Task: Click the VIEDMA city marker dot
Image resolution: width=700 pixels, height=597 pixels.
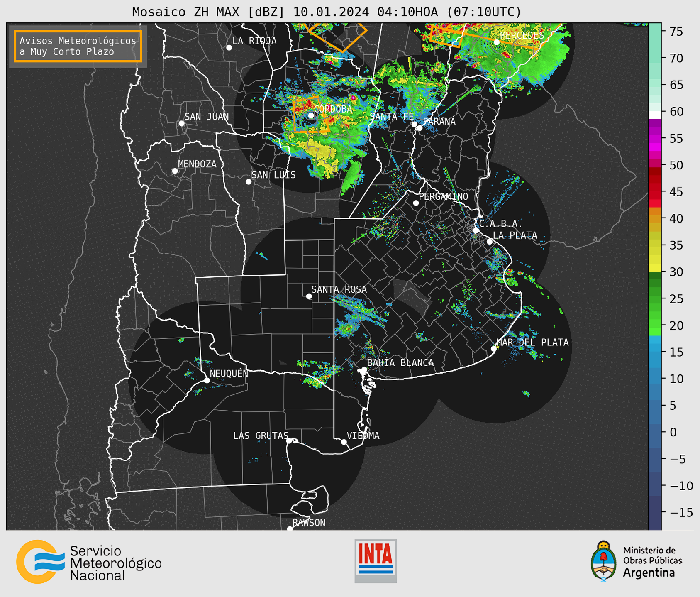Action: pyautogui.click(x=344, y=442)
